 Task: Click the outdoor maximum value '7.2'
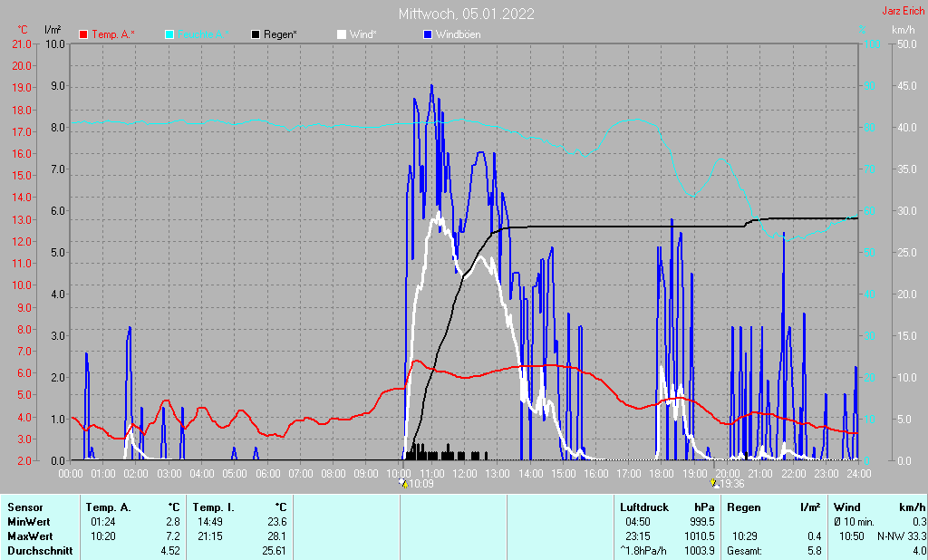pyautogui.click(x=173, y=536)
